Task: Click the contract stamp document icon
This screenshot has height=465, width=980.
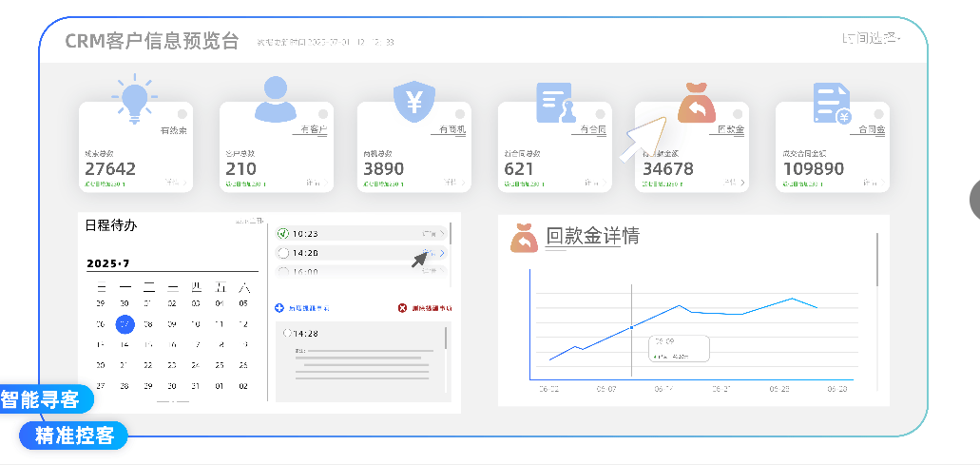Action: click(x=555, y=104)
